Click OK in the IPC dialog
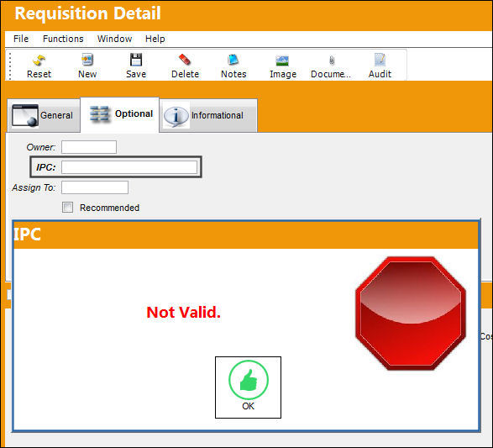Image resolution: width=493 pixels, height=448 pixels. click(248, 387)
